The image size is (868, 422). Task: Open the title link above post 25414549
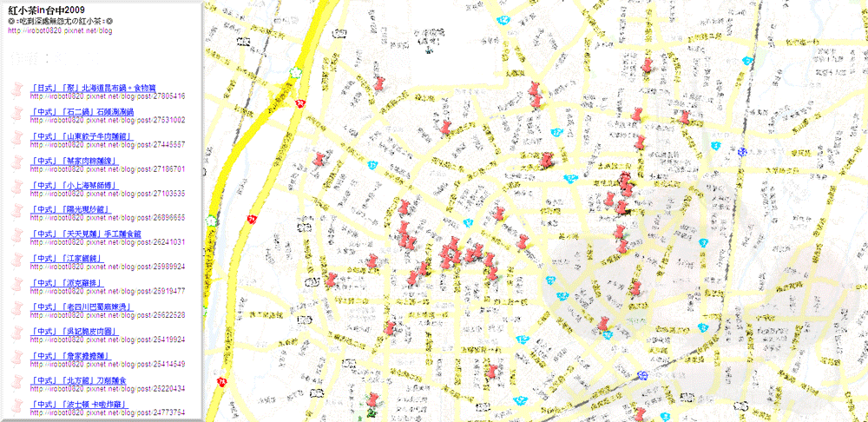pyautogui.click(x=71, y=356)
